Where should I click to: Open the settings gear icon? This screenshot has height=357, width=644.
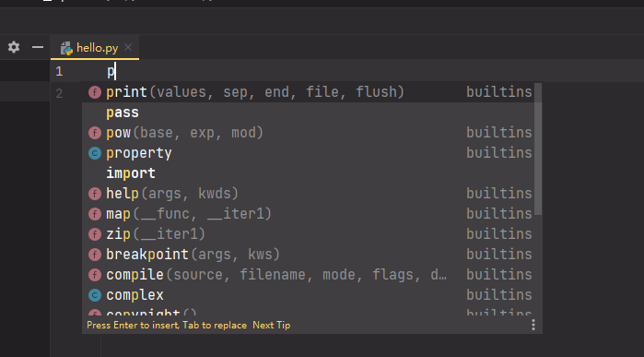tap(14, 47)
